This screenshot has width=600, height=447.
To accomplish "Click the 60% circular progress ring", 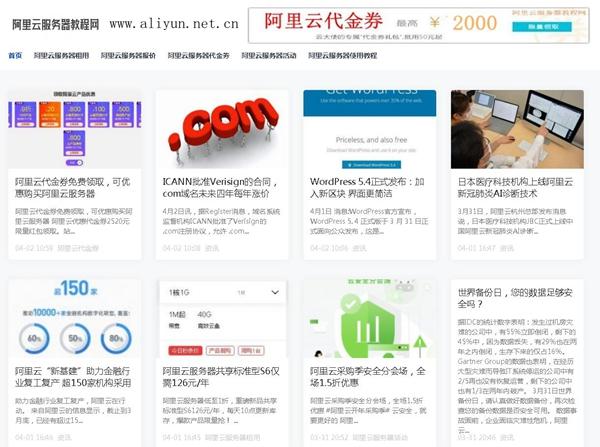I will pyautogui.click(x=34, y=338).
